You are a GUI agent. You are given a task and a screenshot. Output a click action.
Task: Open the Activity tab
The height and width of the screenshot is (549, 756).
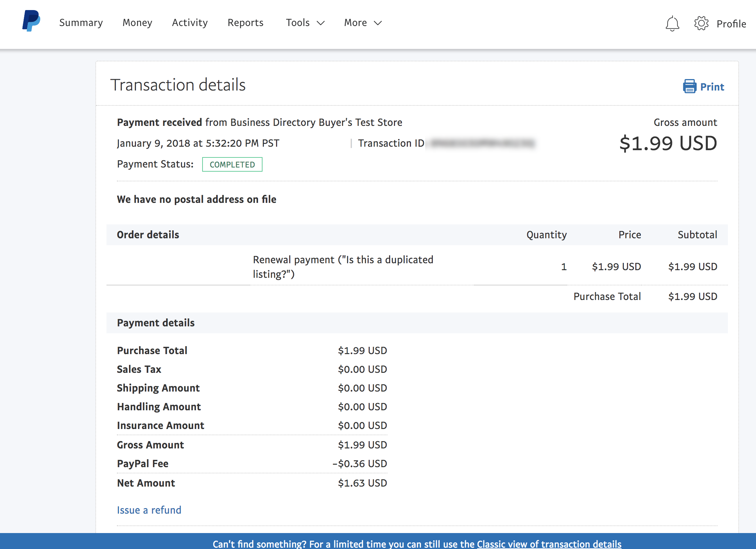190,23
